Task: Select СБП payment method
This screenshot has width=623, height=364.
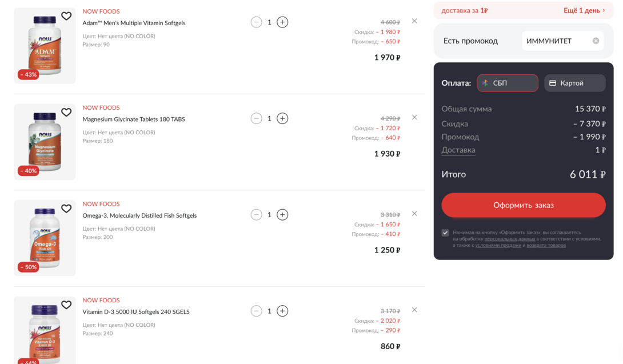Action: (508, 83)
